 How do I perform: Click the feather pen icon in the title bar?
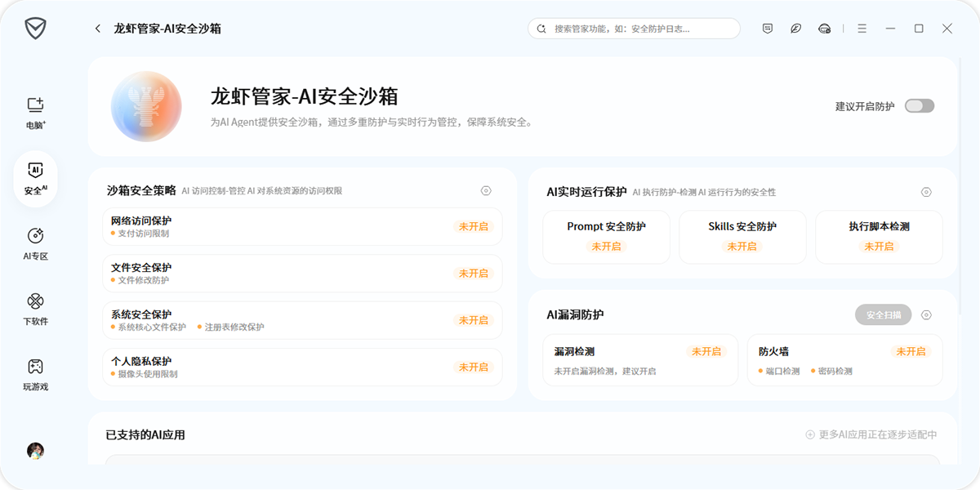[x=795, y=28]
